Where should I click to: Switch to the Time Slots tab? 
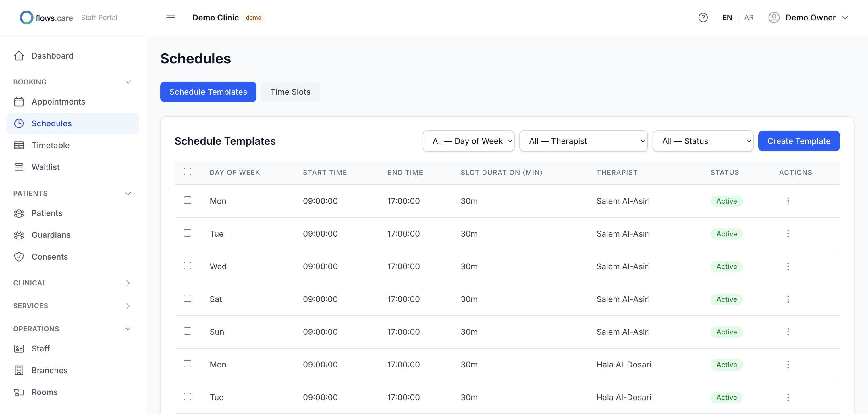tap(290, 92)
